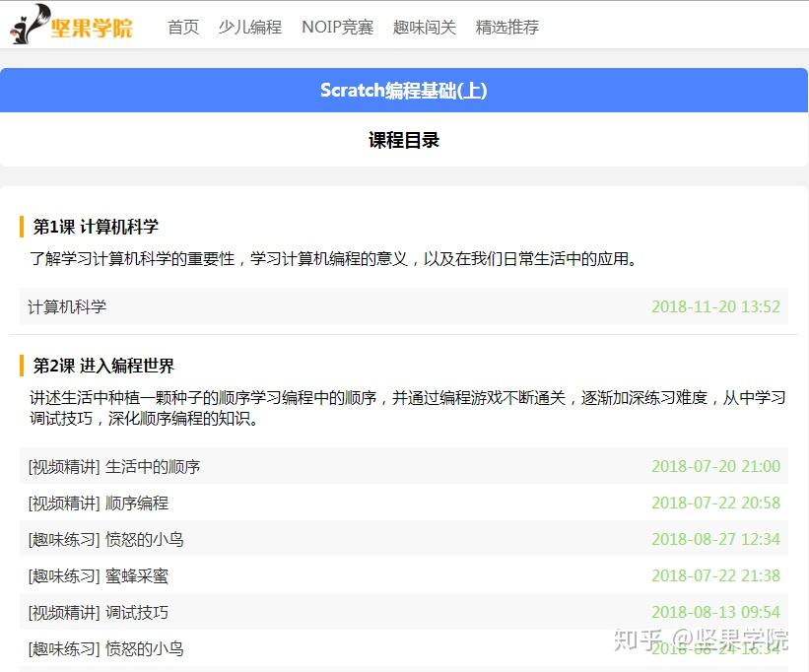Screen dimensions: 809x672
Task: Click the 2018-07-20 21:00 timestamp
Action: click(715, 466)
